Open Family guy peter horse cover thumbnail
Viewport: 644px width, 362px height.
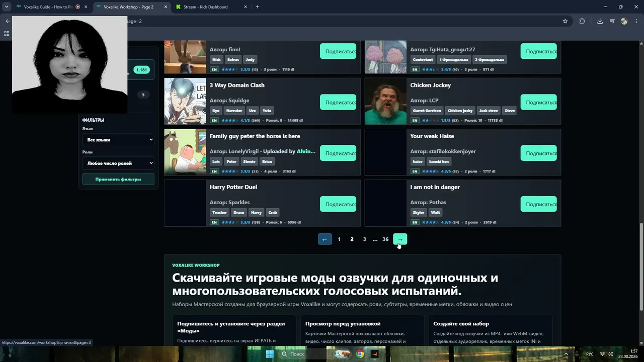tap(185, 152)
